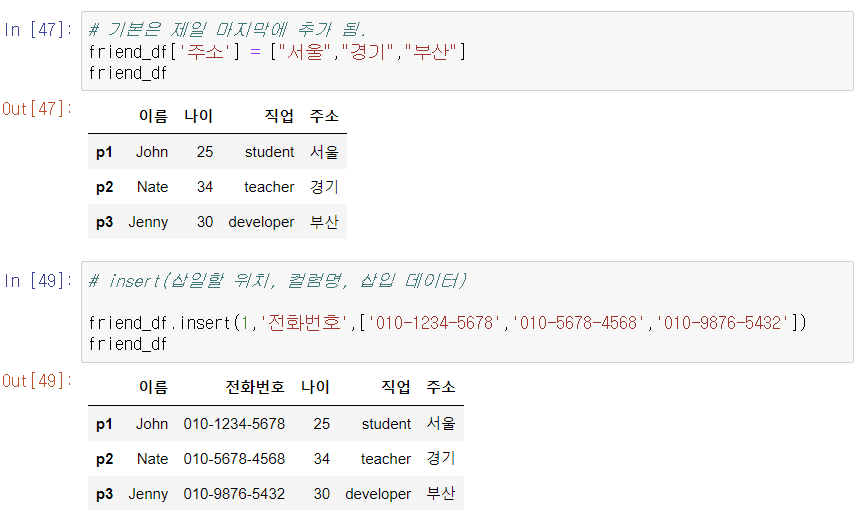Click 'student' cell in Out[47] table
The width and height of the screenshot is (867, 512).
(x=269, y=151)
